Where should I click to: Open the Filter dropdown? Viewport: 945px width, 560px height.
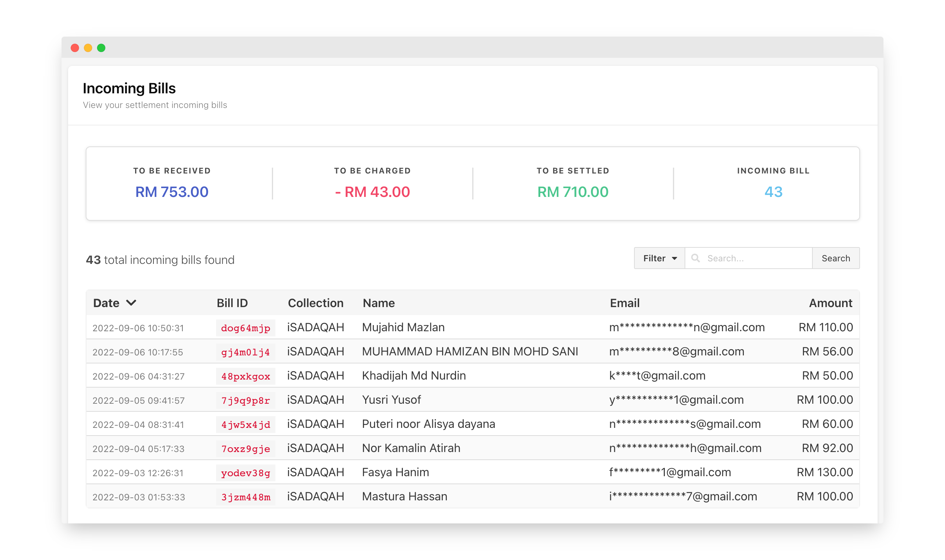click(x=659, y=258)
